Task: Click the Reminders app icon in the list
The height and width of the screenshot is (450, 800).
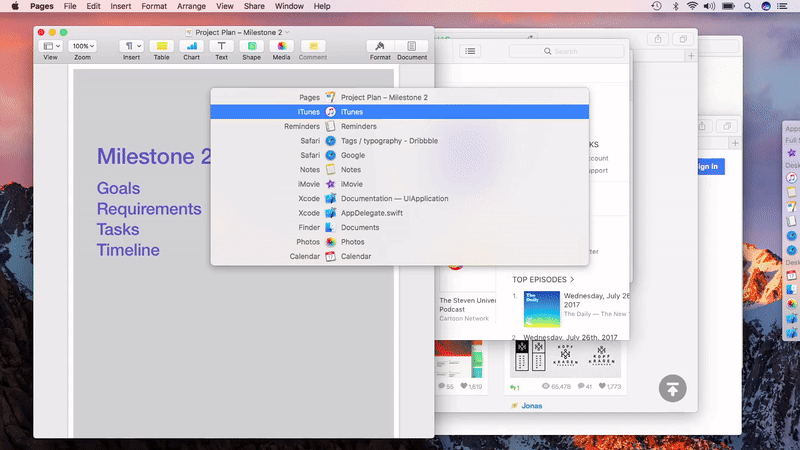Action: [x=331, y=126]
